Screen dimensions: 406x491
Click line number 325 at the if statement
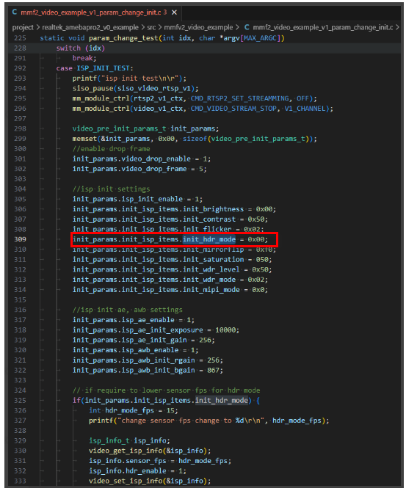pyautogui.click(x=20, y=400)
